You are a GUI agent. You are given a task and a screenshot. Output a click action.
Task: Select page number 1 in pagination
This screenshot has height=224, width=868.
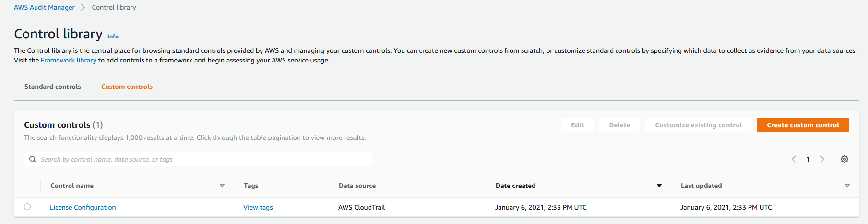tap(808, 159)
